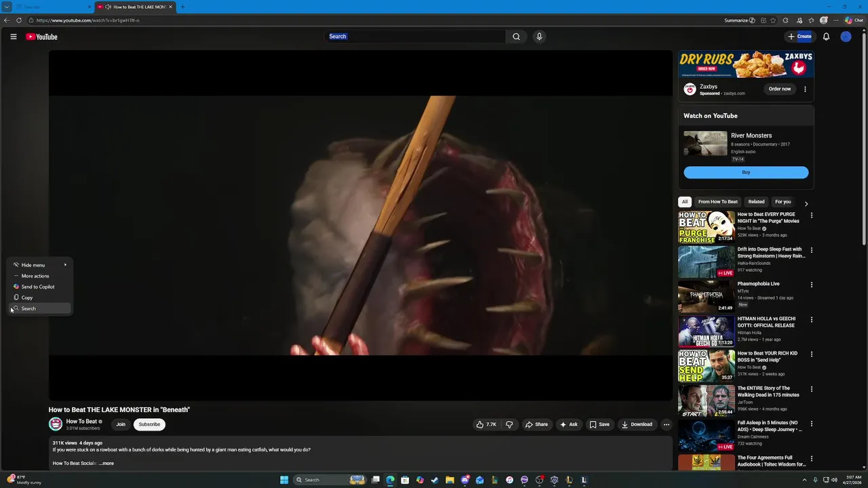Choose More actions in context menu
868x488 pixels.
click(x=39, y=276)
